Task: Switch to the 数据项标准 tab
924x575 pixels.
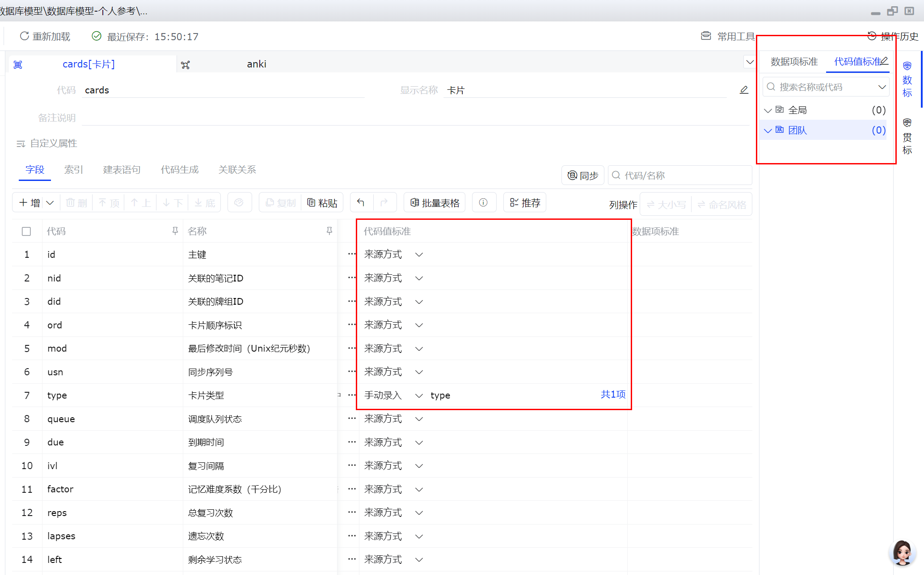Action: coord(794,62)
